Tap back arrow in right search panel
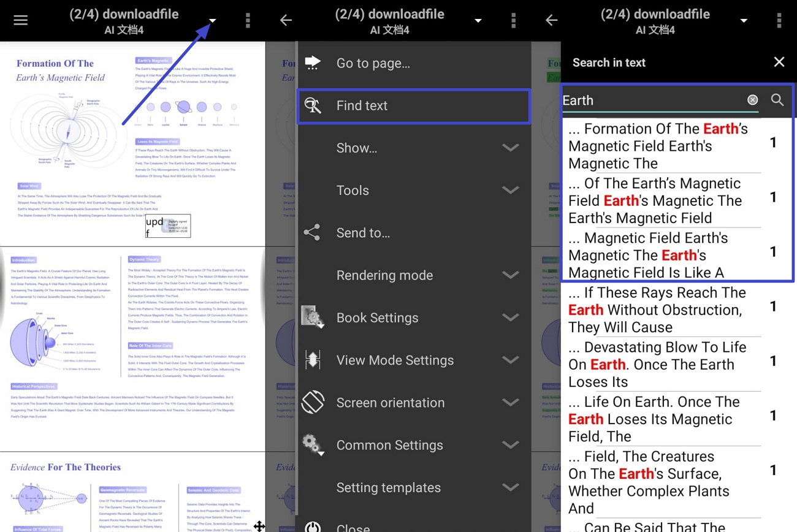The image size is (797, 532). click(x=551, y=20)
